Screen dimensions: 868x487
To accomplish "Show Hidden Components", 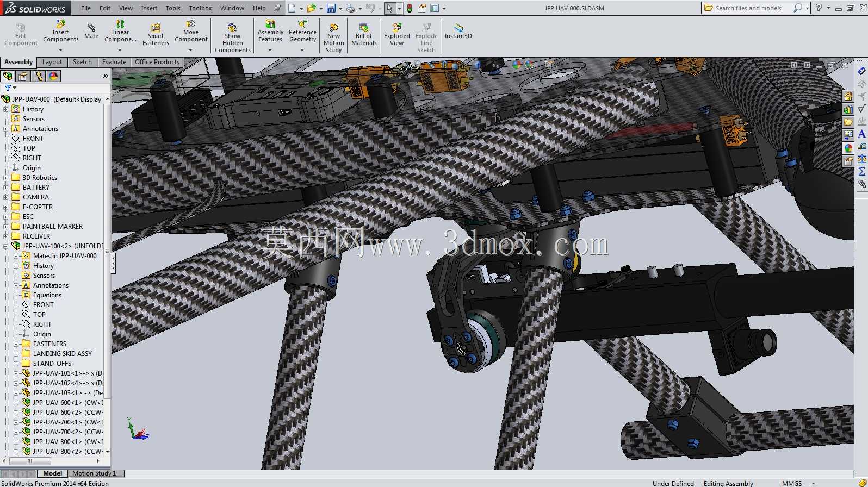I will pos(233,38).
